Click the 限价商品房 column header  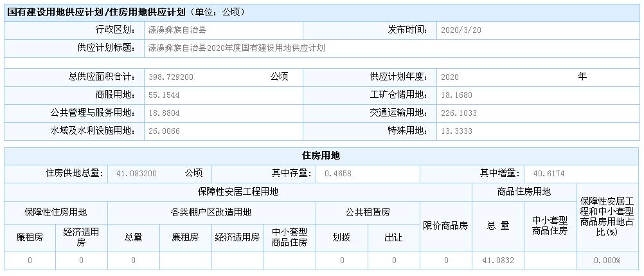tap(445, 226)
